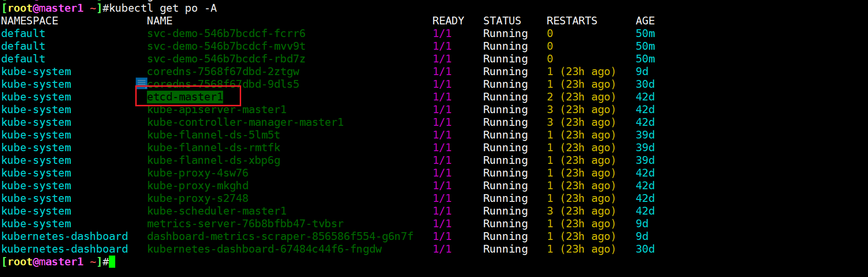Place cursor at the green terminal prompt block
Viewport: 868px width, 277px height.
click(112, 262)
